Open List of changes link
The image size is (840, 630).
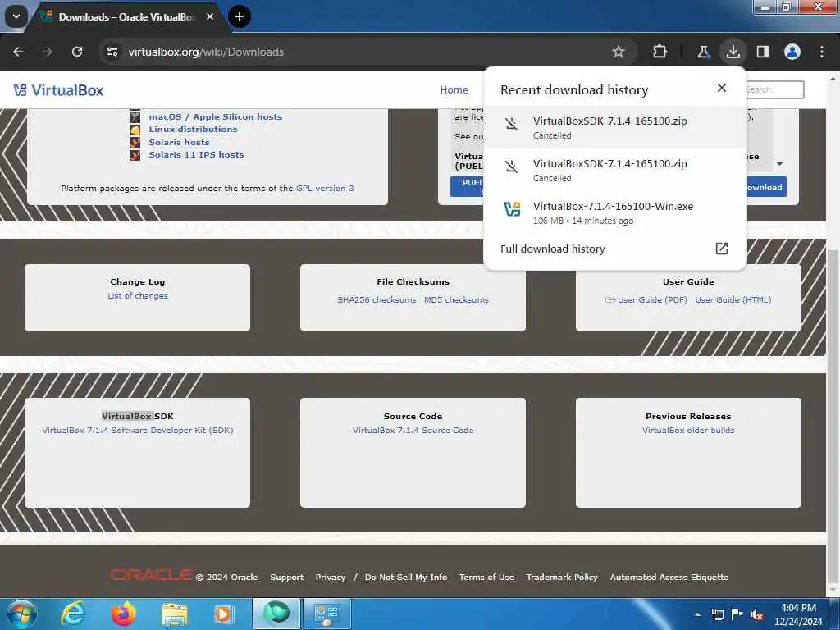coord(138,295)
